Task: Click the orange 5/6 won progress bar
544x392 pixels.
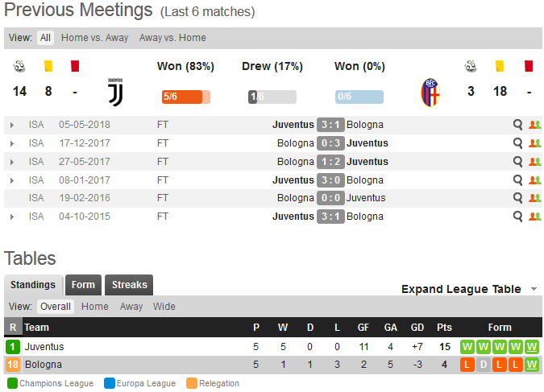Action: 186,97
